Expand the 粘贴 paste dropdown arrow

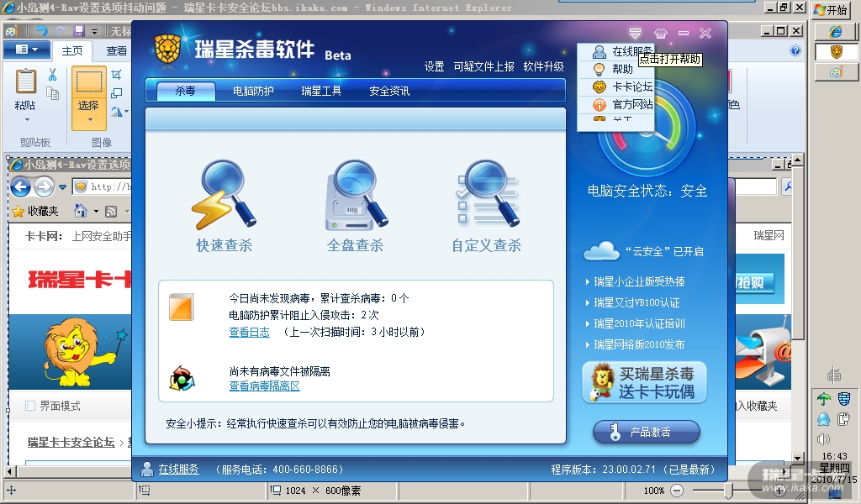coord(26,119)
